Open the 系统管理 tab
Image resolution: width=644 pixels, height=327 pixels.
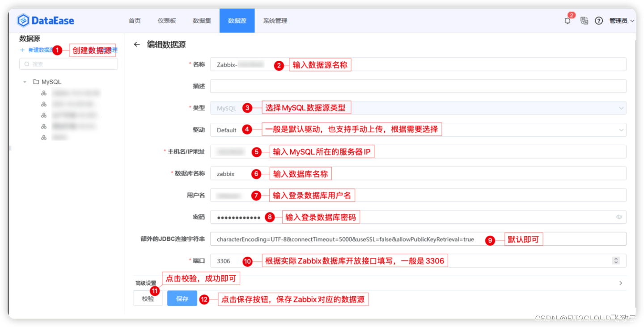click(275, 21)
